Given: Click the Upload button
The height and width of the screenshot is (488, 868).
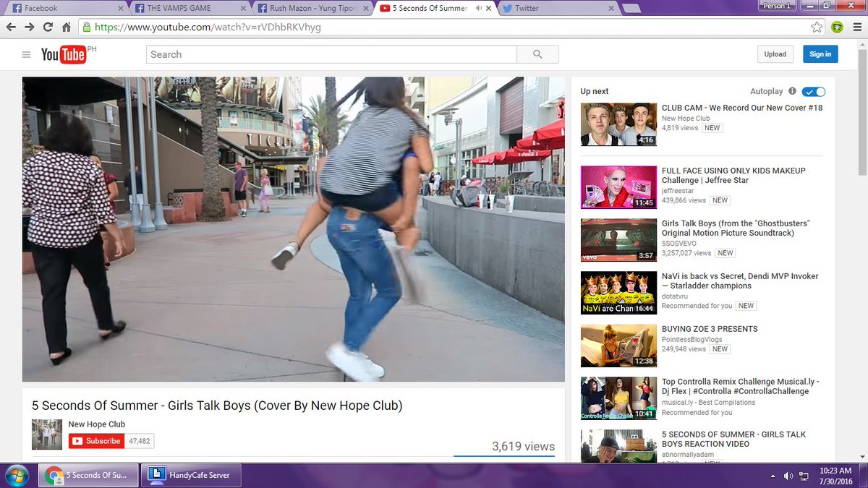Looking at the screenshot, I should 775,54.
